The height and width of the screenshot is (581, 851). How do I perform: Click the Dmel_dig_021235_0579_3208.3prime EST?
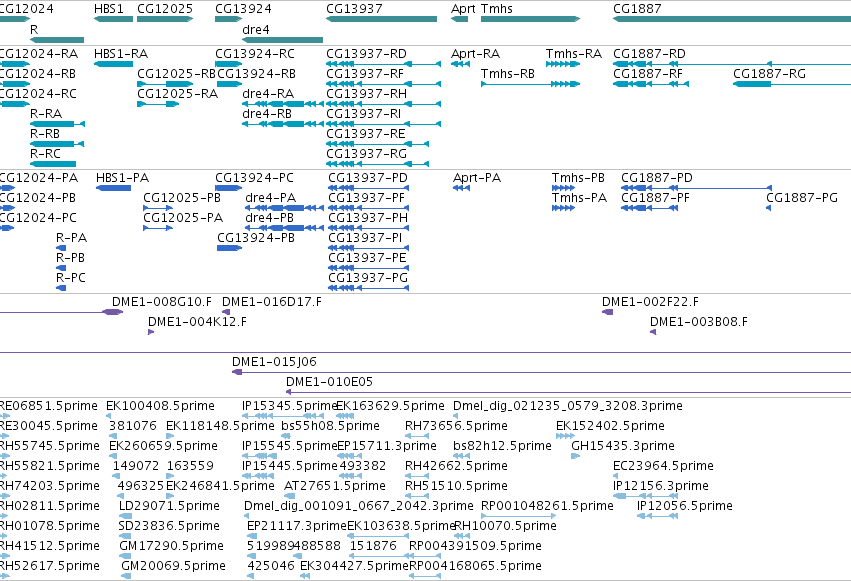tap(568, 406)
